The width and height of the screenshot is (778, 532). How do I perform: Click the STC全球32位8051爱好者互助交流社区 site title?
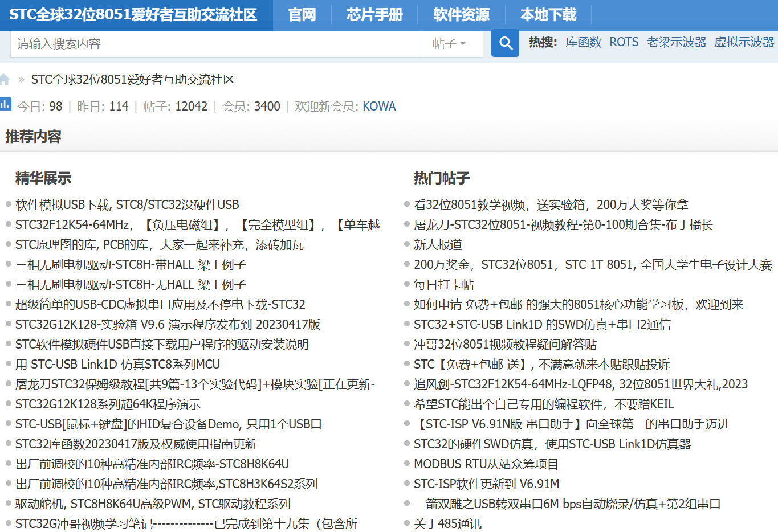tap(133, 15)
